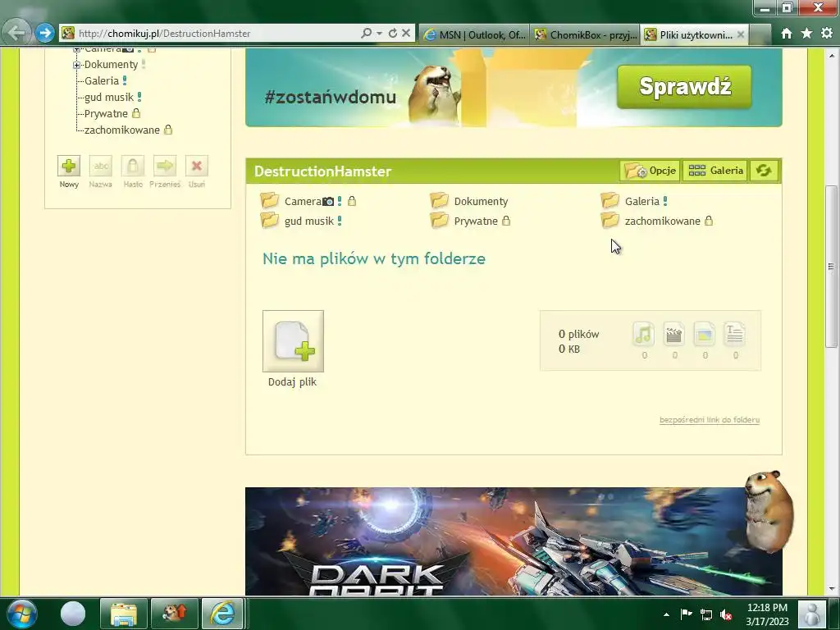Click the Dodaj plik add file icon
This screenshot has height=630, width=840.
click(293, 341)
